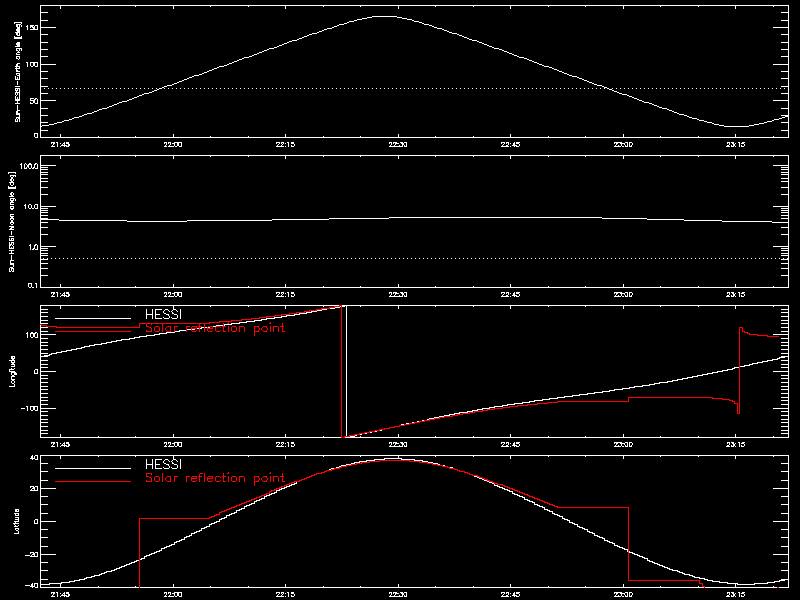The height and width of the screenshot is (600, 800).
Task: Click 22:00 time label under Latitude plot
Action: point(173,594)
